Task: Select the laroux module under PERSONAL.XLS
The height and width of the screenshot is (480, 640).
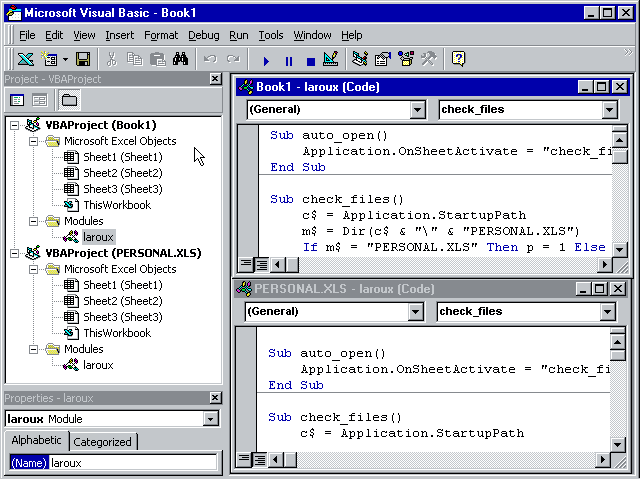Action: click(98, 365)
